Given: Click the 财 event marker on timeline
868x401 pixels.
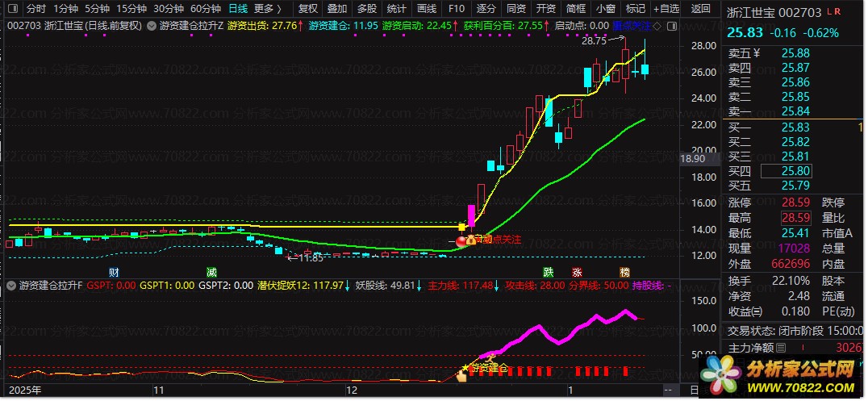Looking at the screenshot, I should pos(114,272).
